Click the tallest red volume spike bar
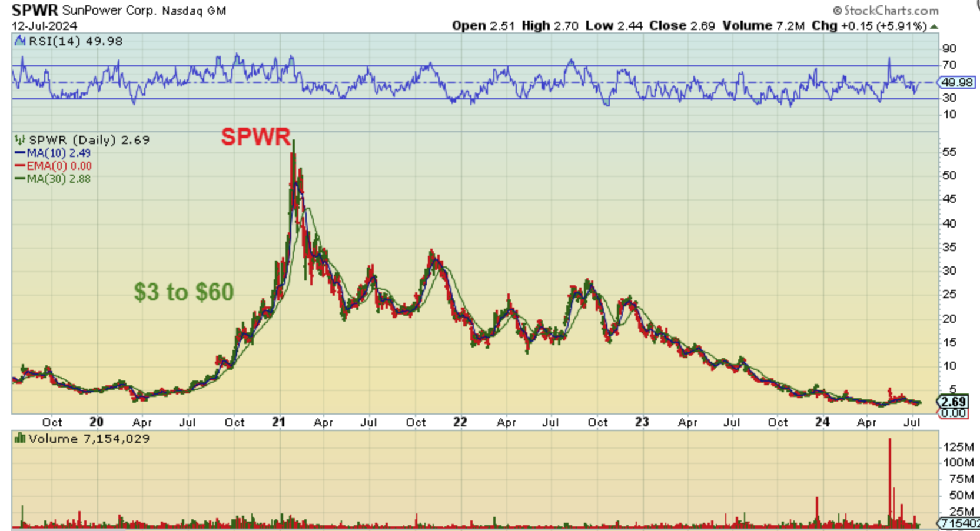The height and width of the screenshot is (531, 980). pos(889,482)
